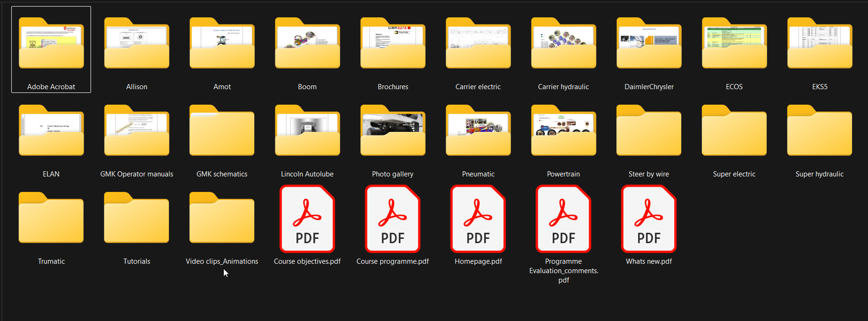Click the 'Steer by wire' label text
868x321 pixels.
coord(649,174)
